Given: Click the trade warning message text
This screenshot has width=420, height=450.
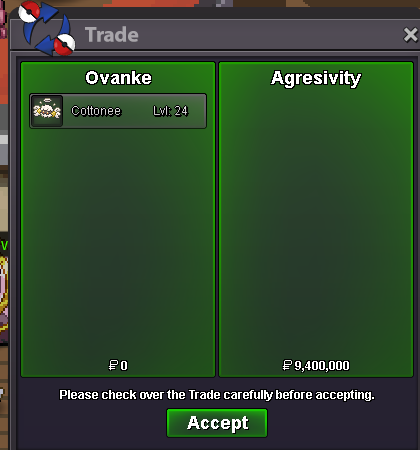Looking at the screenshot, I should click(217, 395).
